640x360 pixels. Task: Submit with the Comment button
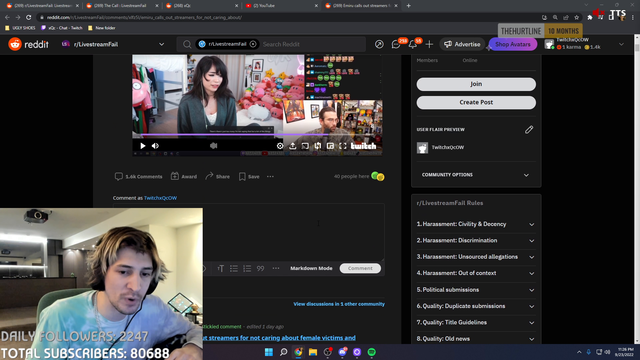click(x=360, y=268)
